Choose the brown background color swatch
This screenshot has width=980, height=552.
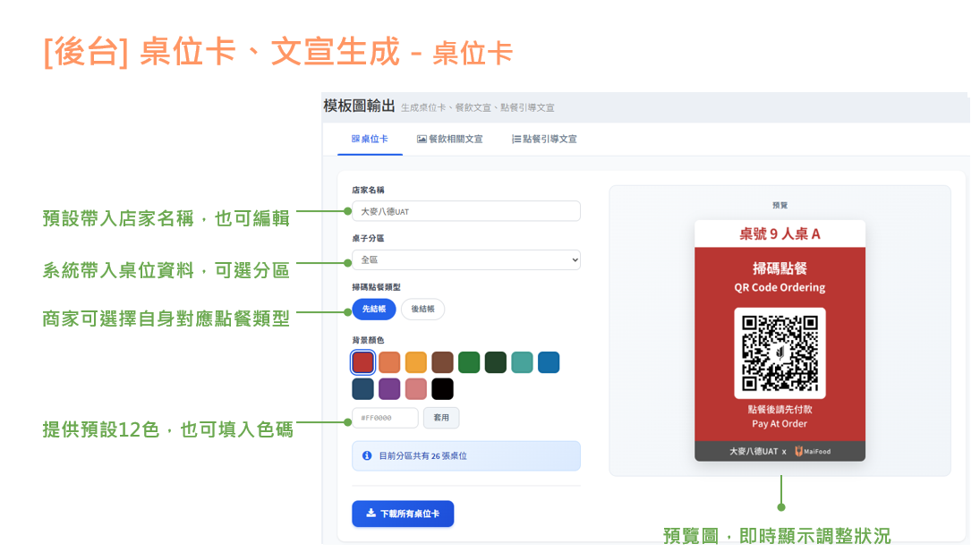pos(442,362)
